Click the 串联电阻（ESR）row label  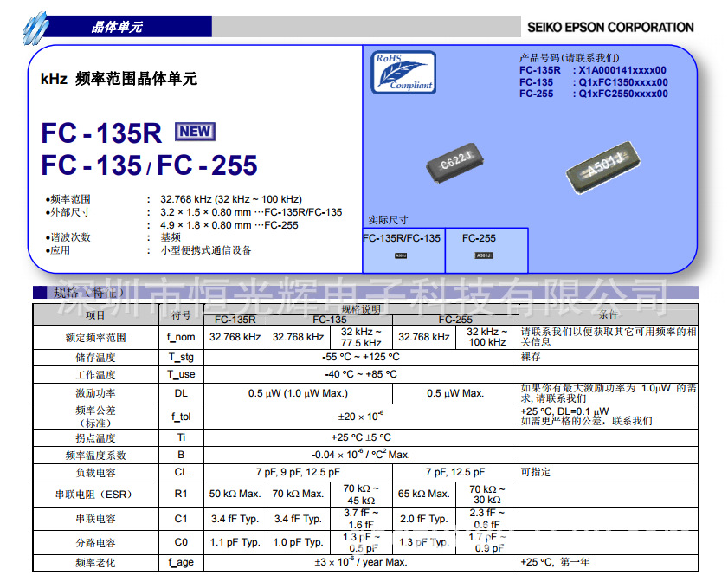click(95, 495)
